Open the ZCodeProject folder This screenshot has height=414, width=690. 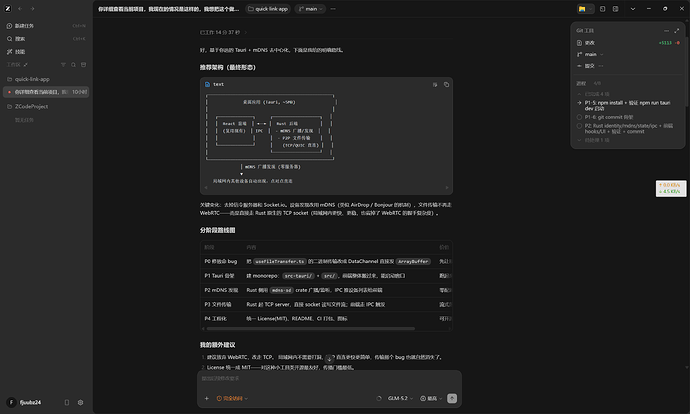[46, 106]
